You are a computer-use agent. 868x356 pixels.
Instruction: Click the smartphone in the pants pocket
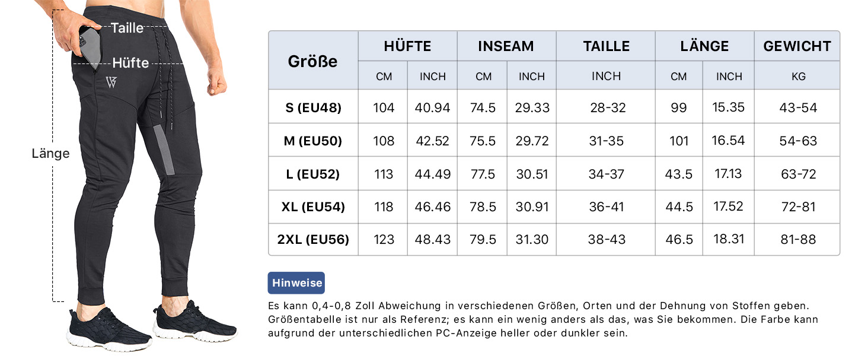click(x=89, y=47)
